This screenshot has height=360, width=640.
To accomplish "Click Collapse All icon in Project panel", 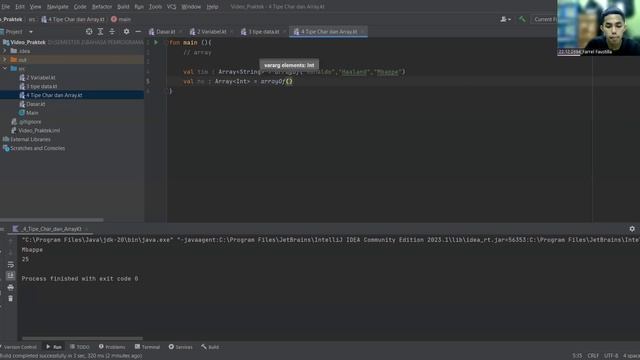I will coord(112,31).
